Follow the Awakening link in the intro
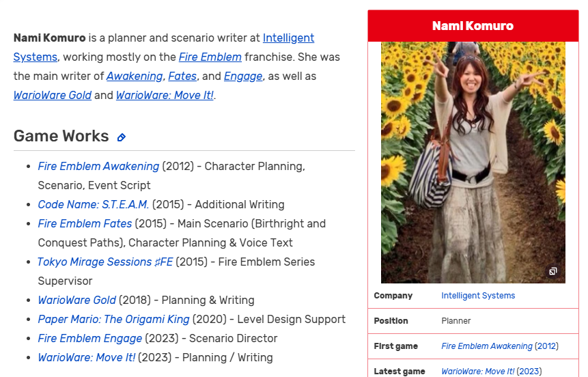Screen dimensions: 588x377 [x=135, y=76]
